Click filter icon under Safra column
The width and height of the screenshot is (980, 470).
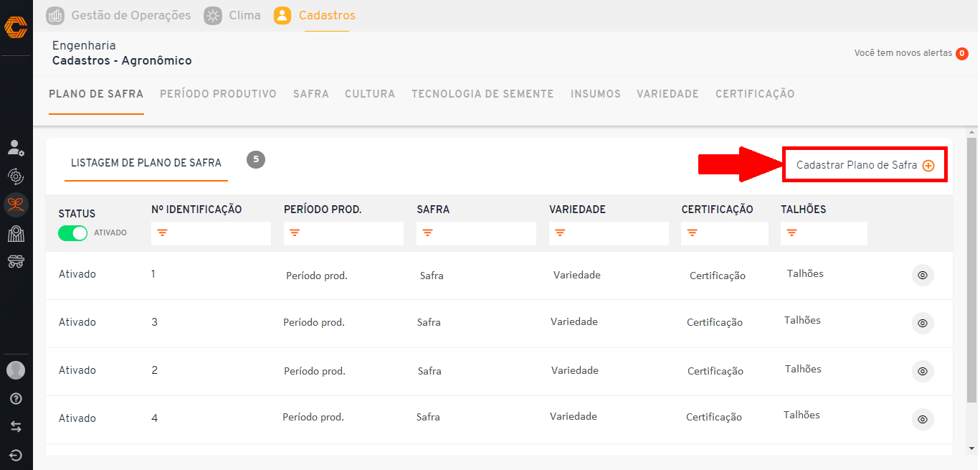tap(428, 232)
